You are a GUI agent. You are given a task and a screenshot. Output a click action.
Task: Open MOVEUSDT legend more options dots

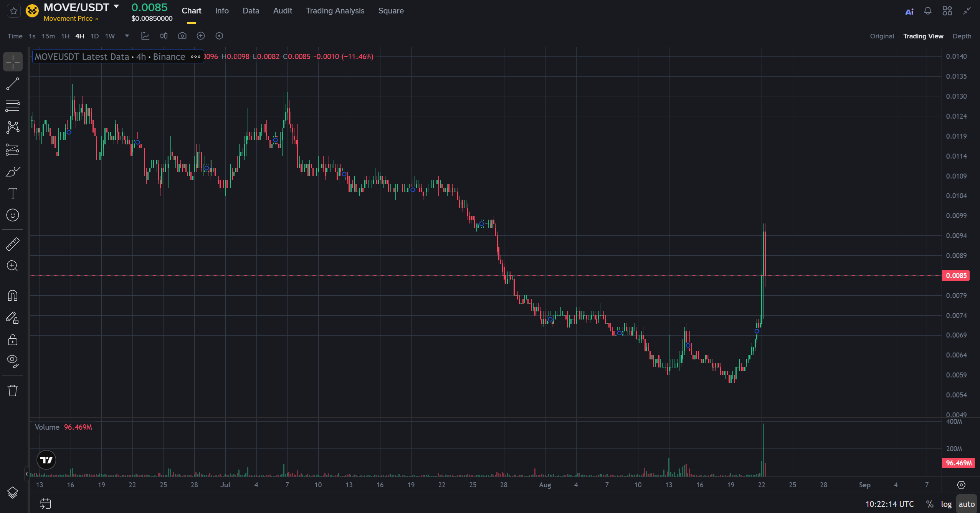[x=196, y=57]
